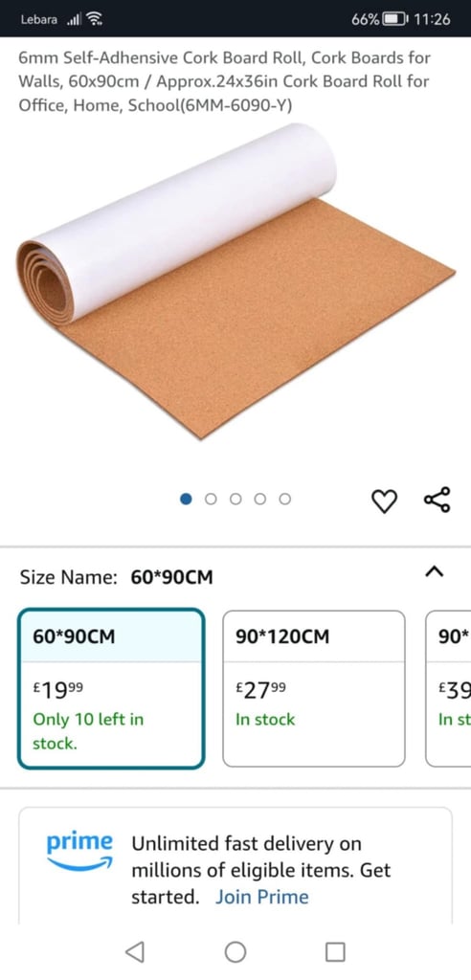Choose the partially visible third size option
The width and height of the screenshot is (471, 980).
pos(448,688)
